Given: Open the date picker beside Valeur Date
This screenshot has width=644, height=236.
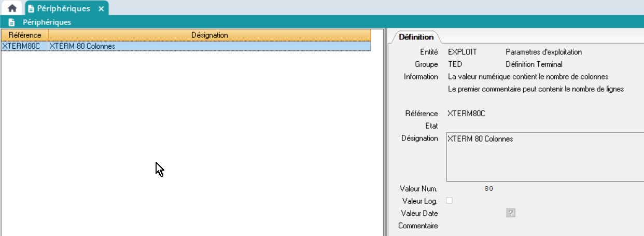Looking at the screenshot, I should (511, 213).
